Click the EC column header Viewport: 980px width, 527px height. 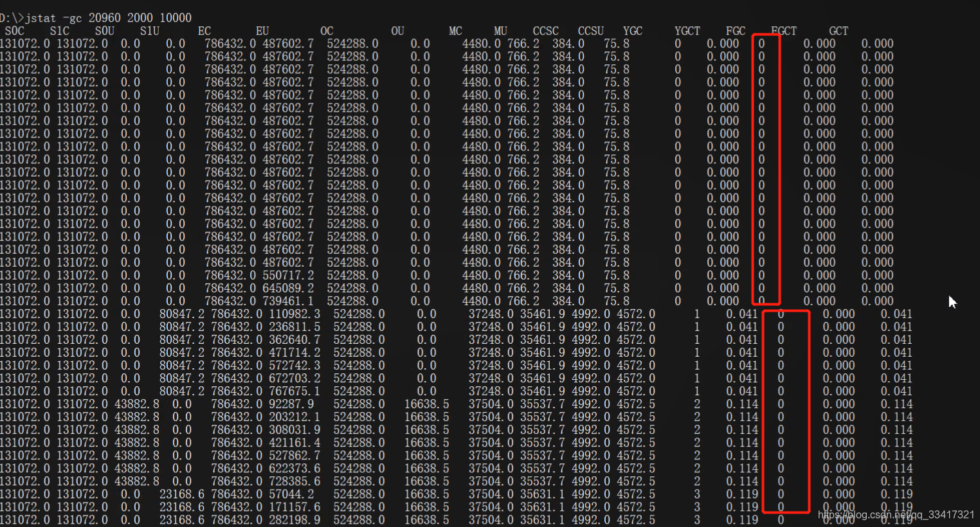click(x=204, y=31)
